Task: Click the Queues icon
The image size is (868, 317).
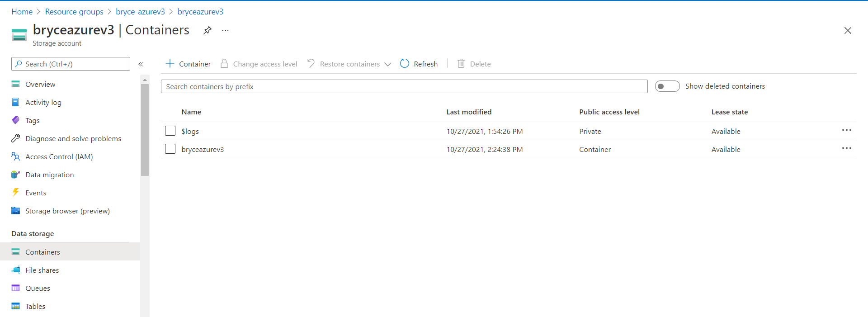Action: [x=16, y=288]
